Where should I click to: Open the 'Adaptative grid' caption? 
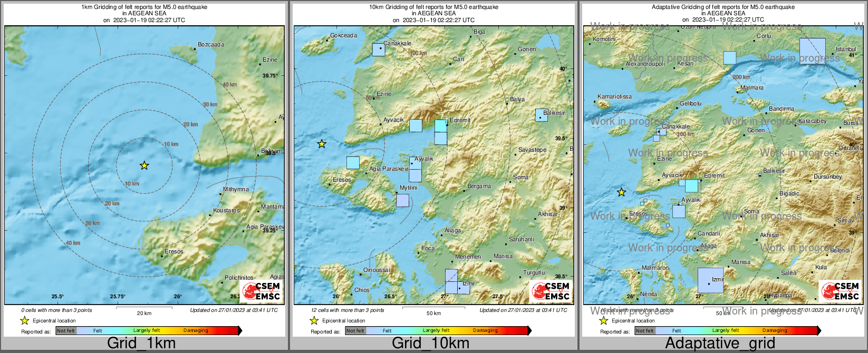(x=720, y=343)
